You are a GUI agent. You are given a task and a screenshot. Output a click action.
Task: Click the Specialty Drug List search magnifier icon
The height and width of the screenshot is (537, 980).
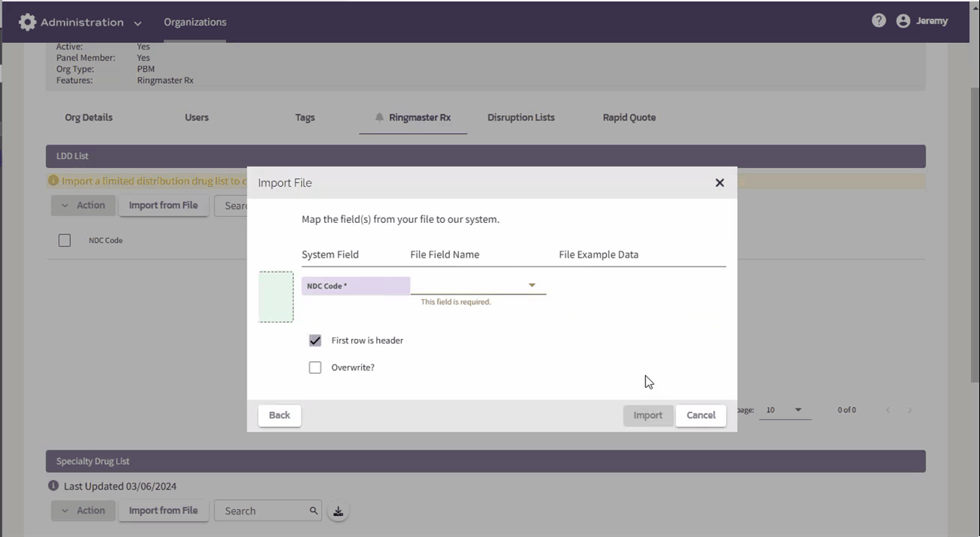pyautogui.click(x=314, y=511)
